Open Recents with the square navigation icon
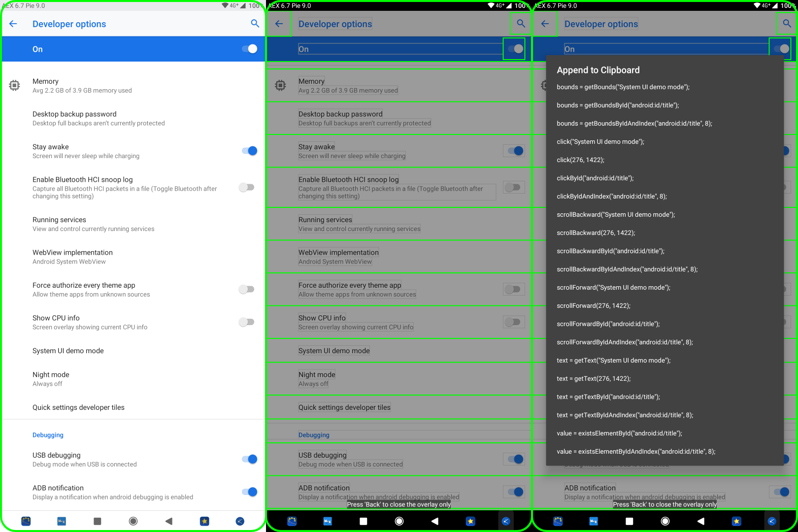The height and width of the screenshot is (532, 798). coord(97,521)
